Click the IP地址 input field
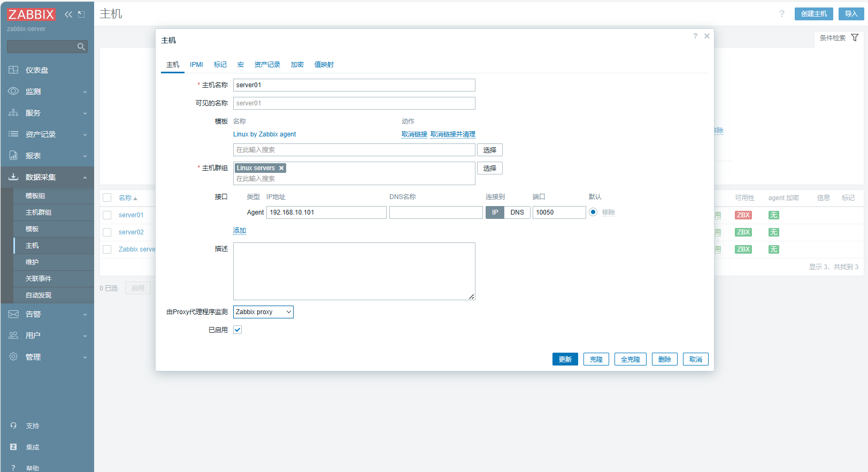This screenshot has width=868, height=472. tap(326, 212)
